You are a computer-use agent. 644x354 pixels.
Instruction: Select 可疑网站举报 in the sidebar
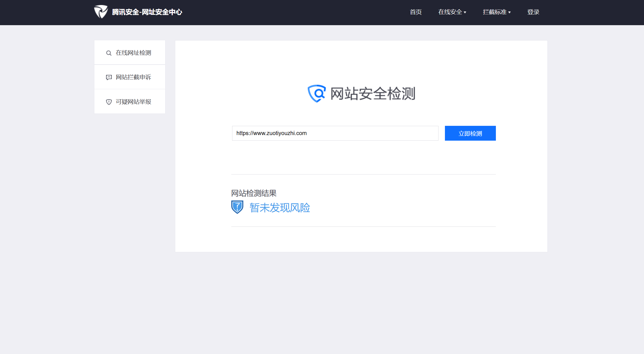(133, 102)
